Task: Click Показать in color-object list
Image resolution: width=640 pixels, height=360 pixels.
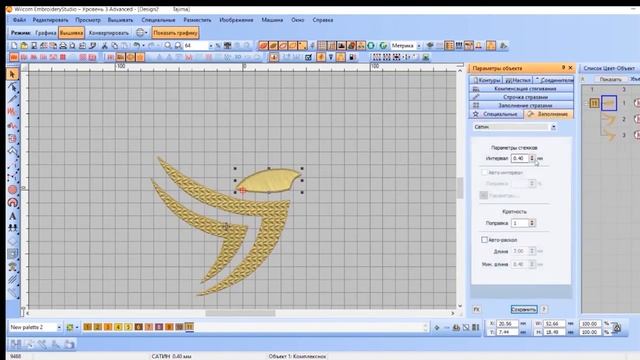Action: coord(611,79)
